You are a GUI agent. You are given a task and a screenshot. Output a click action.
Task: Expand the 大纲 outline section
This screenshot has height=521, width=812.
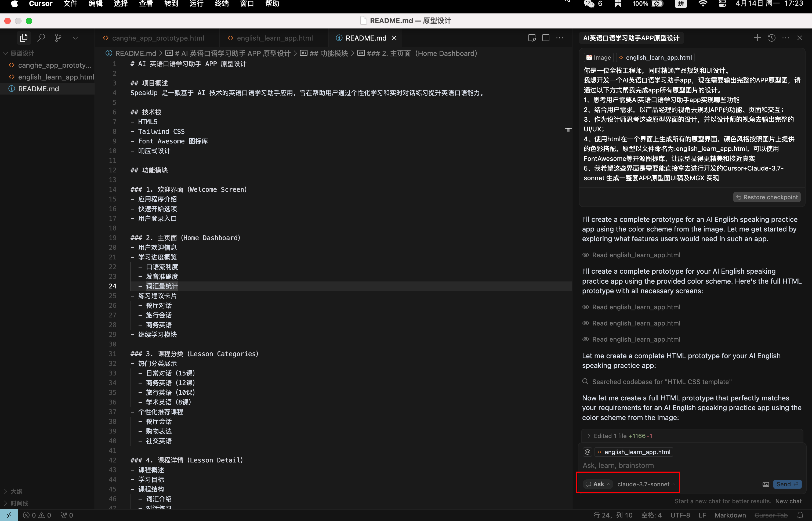click(x=16, y=491)
